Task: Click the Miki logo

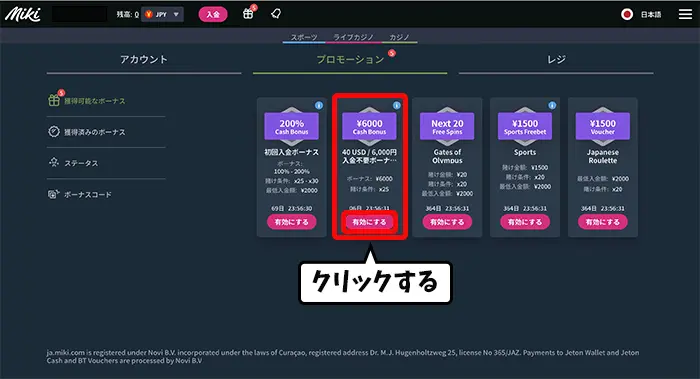Action: [x=22, y=14]
